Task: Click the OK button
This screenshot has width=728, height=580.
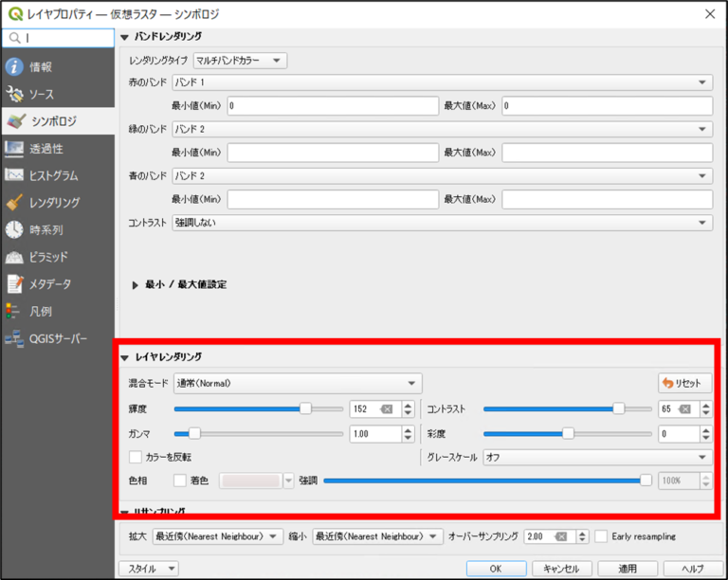Action: pyautogui.click(x=497, y=569)
